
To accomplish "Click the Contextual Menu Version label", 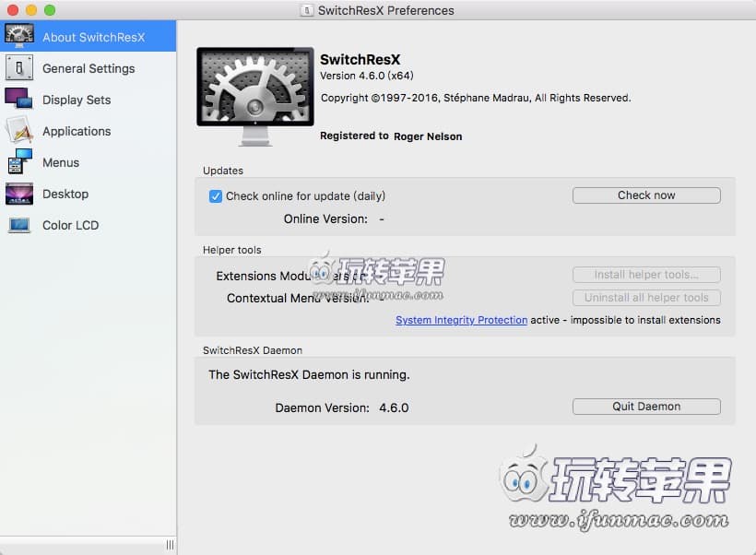I will tap(298, 298).
